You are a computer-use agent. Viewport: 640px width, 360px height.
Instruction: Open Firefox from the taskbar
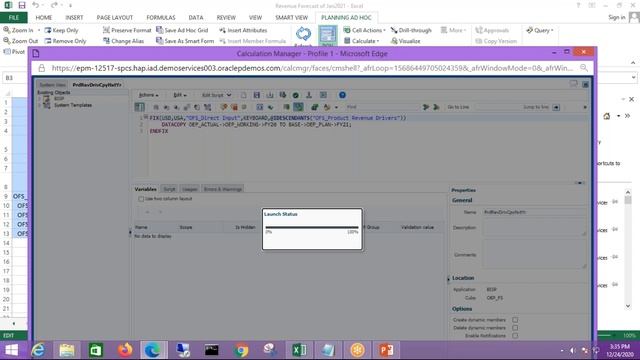[x=125, y=350]
